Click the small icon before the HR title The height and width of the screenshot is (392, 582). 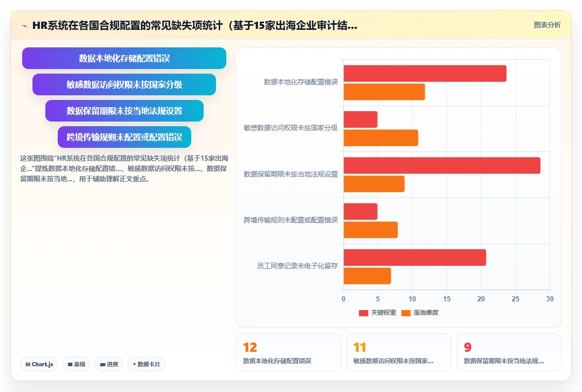[x=25, y=26]
